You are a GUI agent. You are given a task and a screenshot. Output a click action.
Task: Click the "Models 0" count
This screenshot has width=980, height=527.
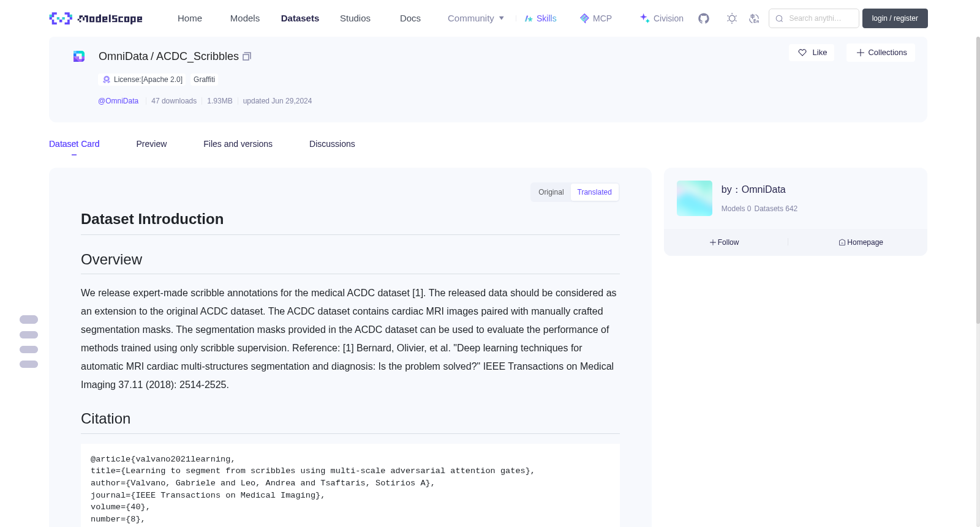coord(736,209)
